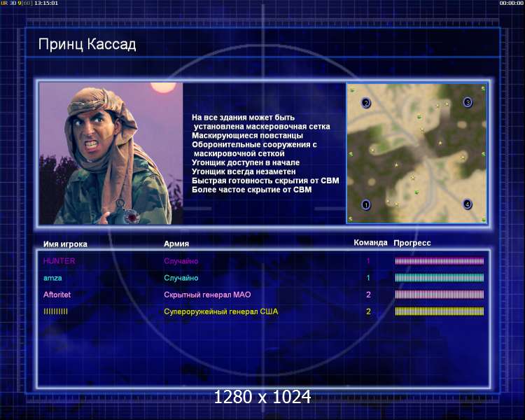Click ability line Маскирующиеся повстанцы
This screenshot has width=525, height=420.
[x=247, y=136]
